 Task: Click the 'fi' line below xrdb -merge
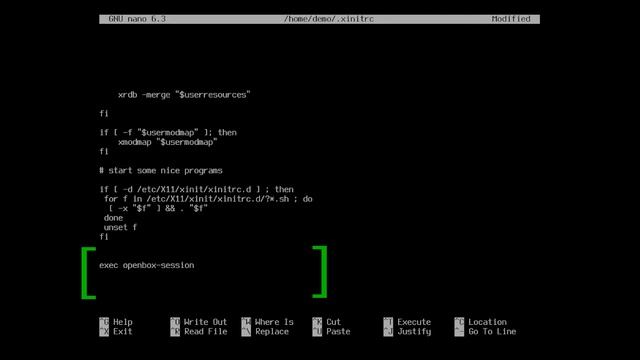pos(104,113)
